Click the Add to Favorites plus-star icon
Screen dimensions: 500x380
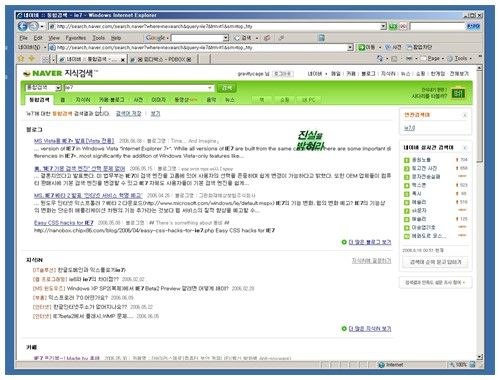[x=32, y=59]
